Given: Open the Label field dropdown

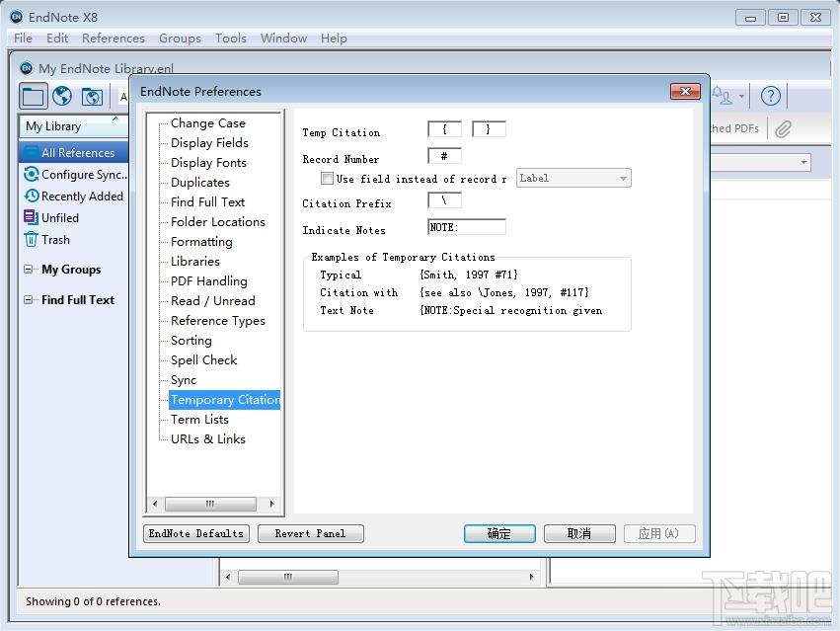Looking at the screenshot, I should [x=573, y=178].
